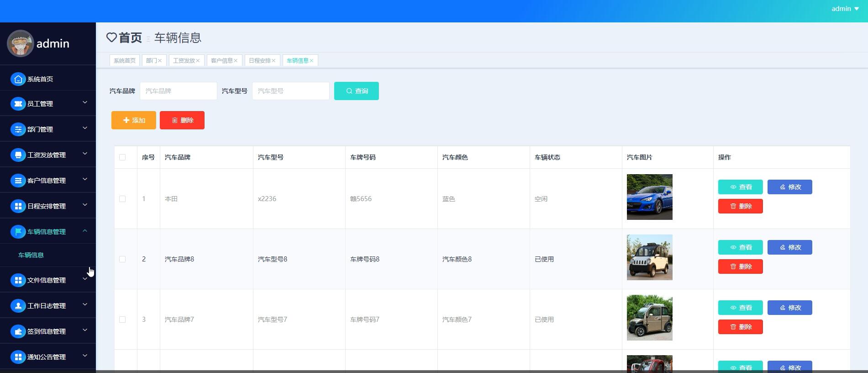
Task: Click the 系统首页 home icon in sidebar
Action: click(x=18, y=79)
